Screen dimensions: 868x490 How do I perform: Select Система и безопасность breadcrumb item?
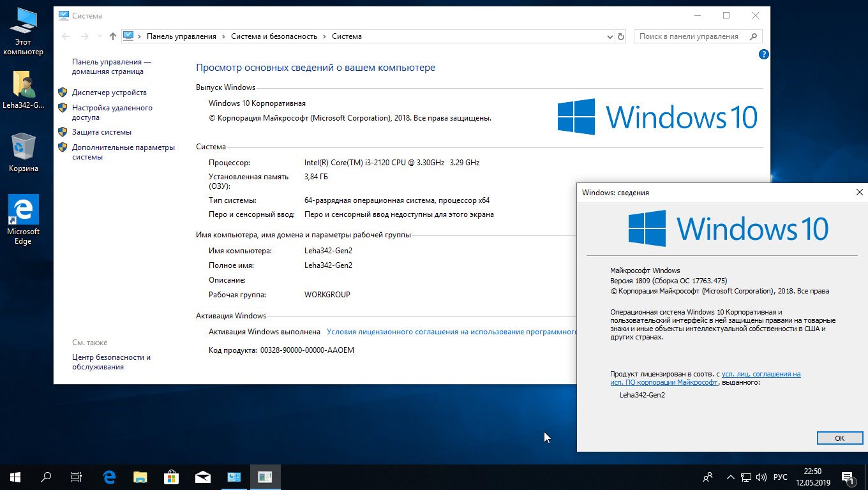pos(274,36)
